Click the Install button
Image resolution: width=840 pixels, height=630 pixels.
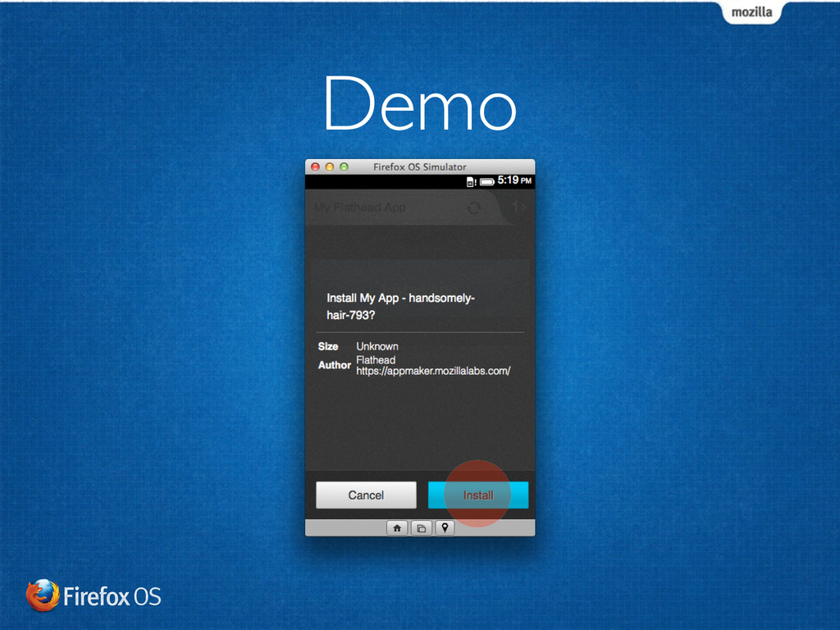[478, 495]
